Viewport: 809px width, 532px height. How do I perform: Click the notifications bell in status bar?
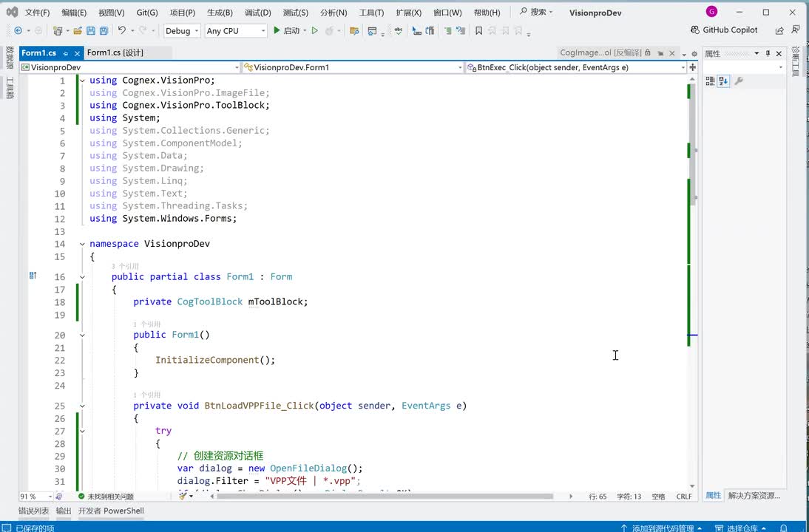(783, 528)
